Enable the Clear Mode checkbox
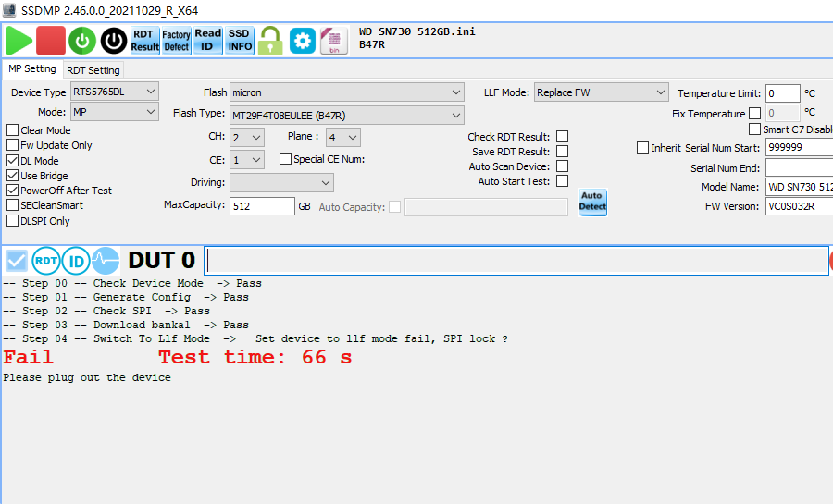Viewport: 833px width, 504px height. pos(13,130)
